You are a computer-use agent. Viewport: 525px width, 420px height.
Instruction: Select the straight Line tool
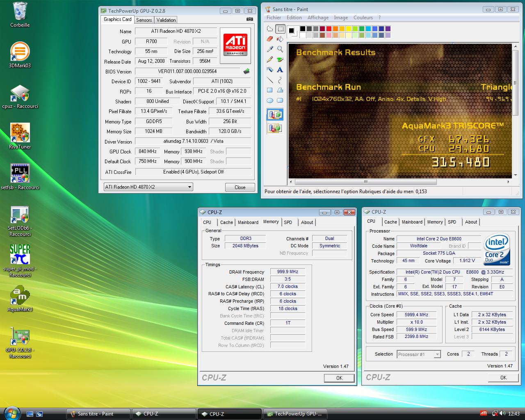tap(270, 80)
